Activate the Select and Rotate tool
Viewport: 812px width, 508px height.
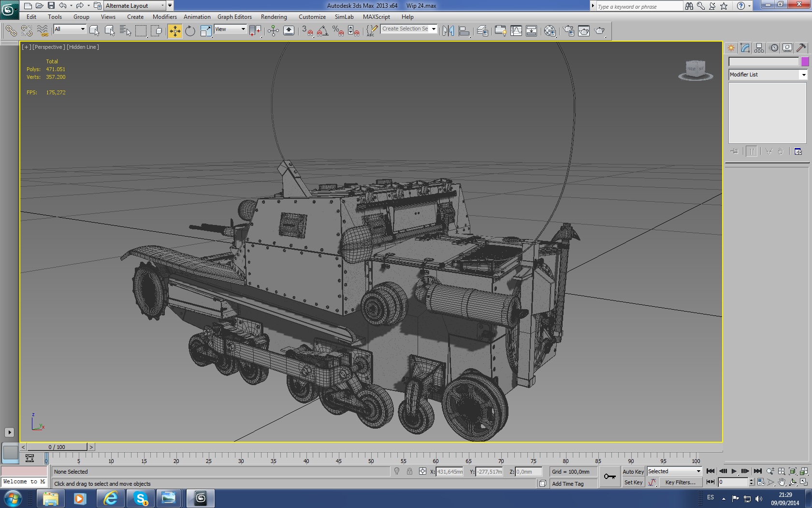(190, 31)
